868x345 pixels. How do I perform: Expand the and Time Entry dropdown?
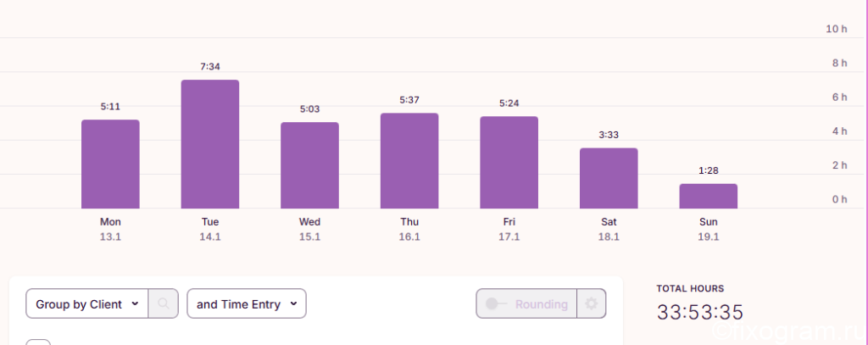247,303
